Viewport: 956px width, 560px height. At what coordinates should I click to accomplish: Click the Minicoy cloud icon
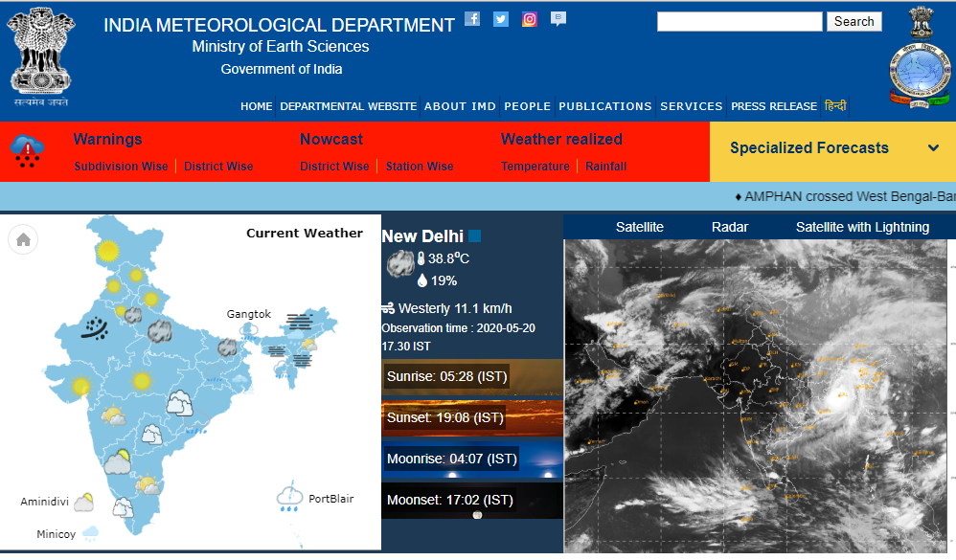pyautogui.click(x=90, y=534)
